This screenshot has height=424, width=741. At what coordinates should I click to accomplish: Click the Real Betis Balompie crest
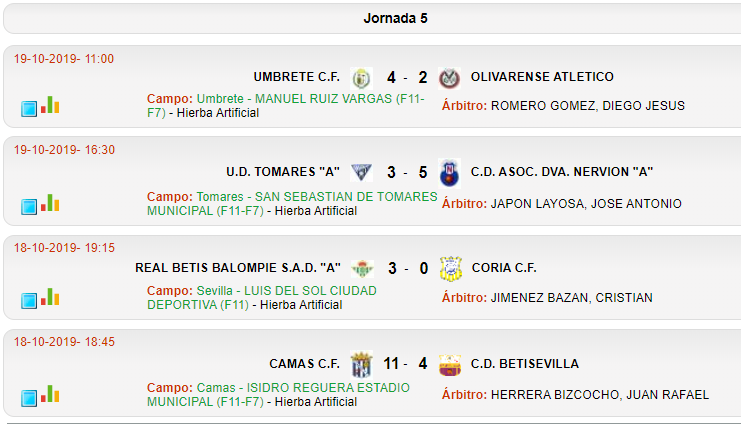[x=362, y=268]
